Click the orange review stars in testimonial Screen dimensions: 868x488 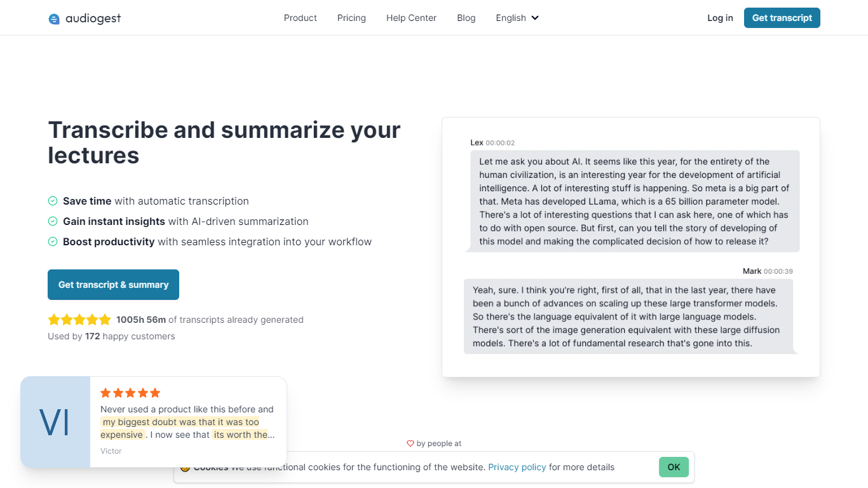(130, 393)
